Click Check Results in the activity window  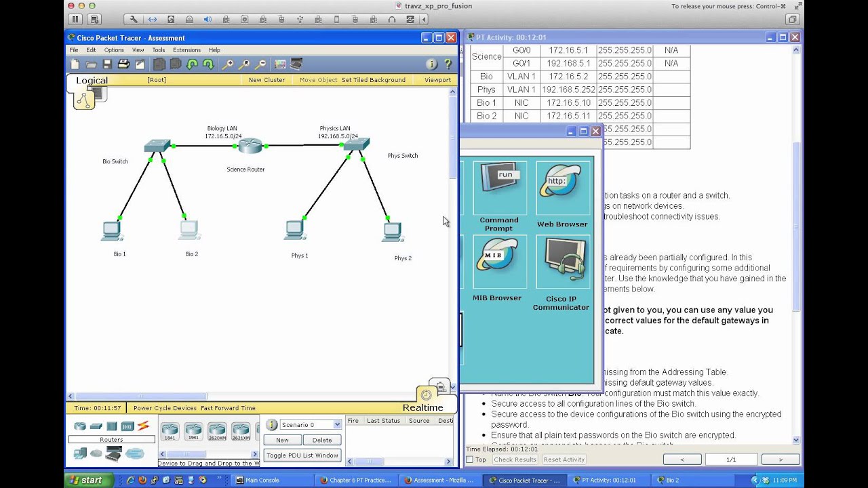click(515, 460)
